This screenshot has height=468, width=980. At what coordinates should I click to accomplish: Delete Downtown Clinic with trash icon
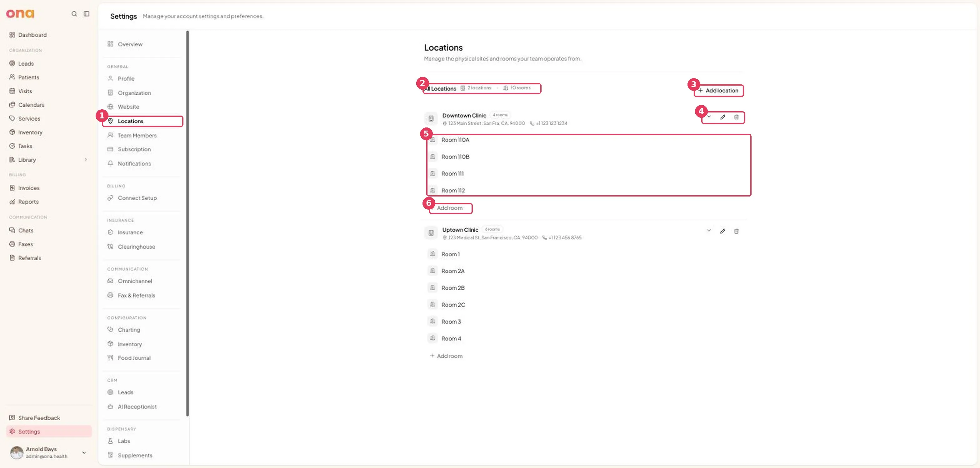(x=736, y=117)
